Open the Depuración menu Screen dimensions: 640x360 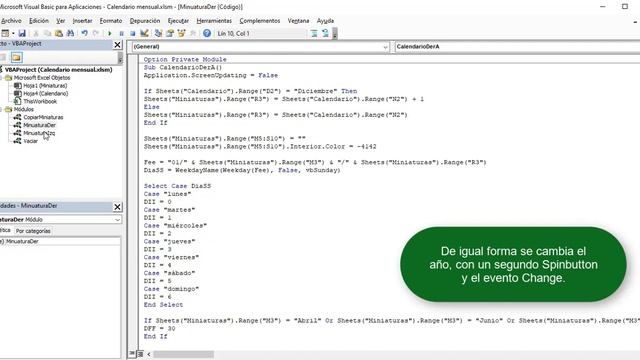tap(145, 21)
